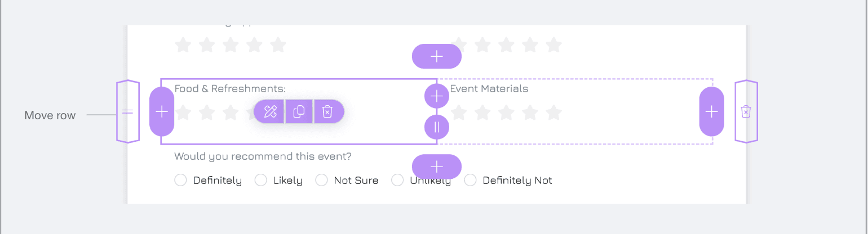The height and width of the screenshot is (234, 868).
Task: Click the column divider resize handle
Action: click(437, 127)
